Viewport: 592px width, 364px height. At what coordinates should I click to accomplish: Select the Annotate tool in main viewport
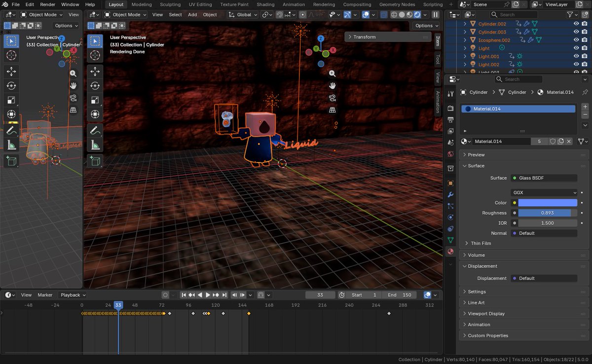[x=95, y=131]
